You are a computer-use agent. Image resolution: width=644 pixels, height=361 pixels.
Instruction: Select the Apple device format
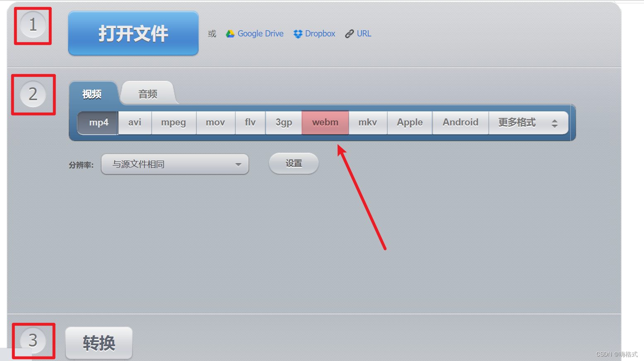pos(409,123)
